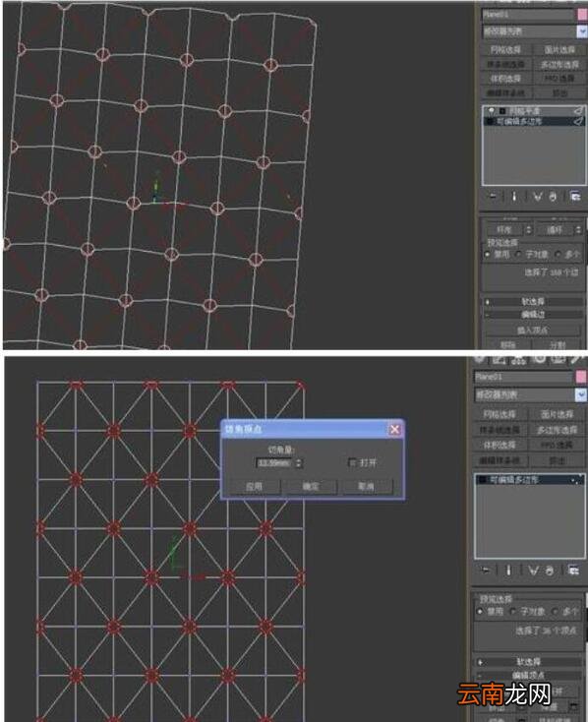Screen dimensions: 588x722
Task: Open modifier list dropdown arrow, upper panel
Action: (x=581, y=31)
